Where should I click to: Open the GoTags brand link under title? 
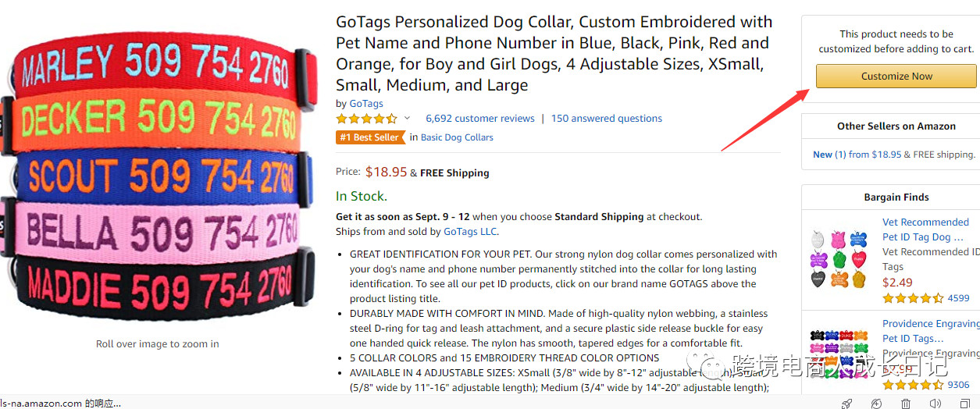coord(366,103)
